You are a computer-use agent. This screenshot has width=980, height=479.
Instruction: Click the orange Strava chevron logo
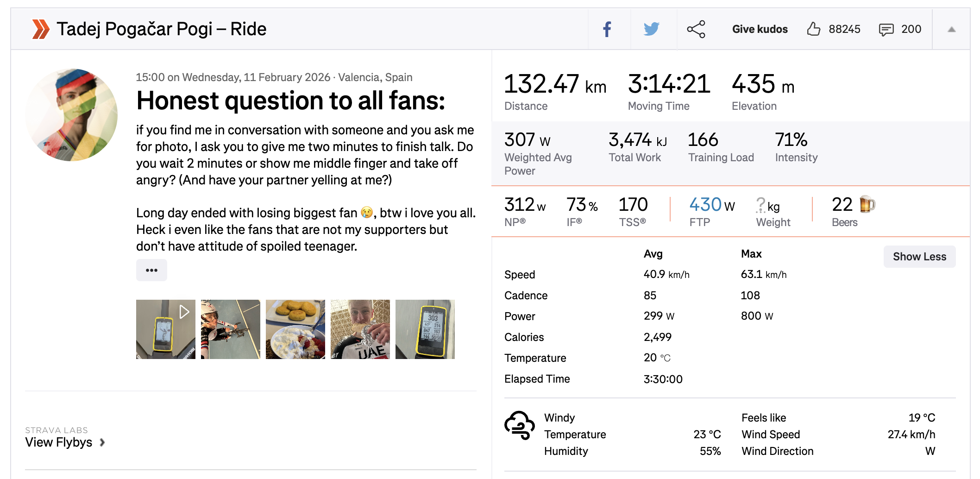coord(41,29)
